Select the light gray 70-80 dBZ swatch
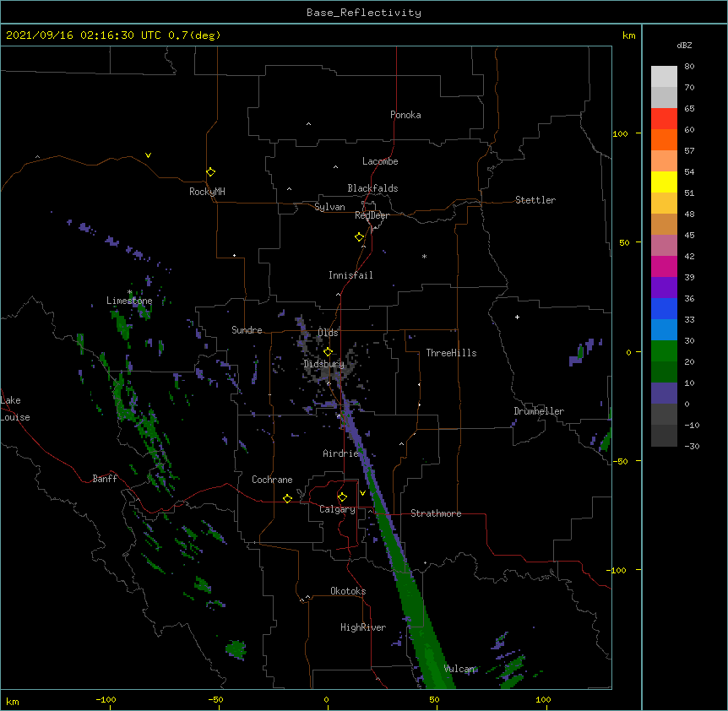This screenshot has height=711, width=728. [x=664, y=76]
